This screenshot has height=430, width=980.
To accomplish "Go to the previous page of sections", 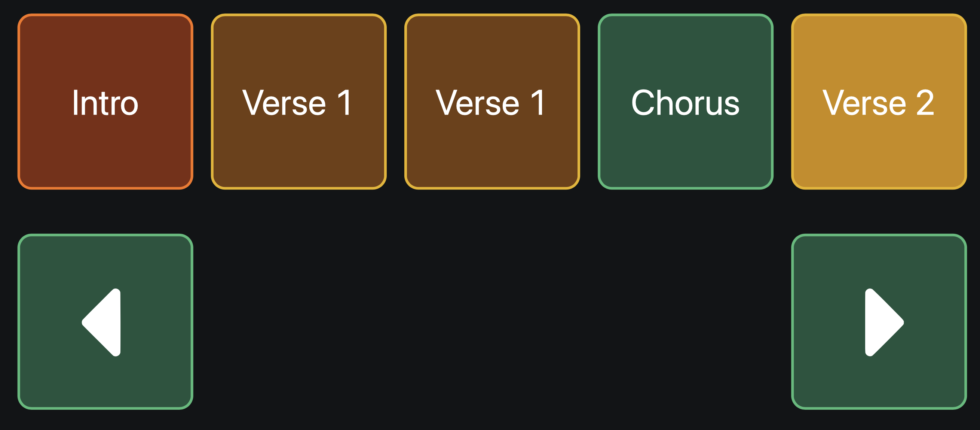I will point(105,322).
